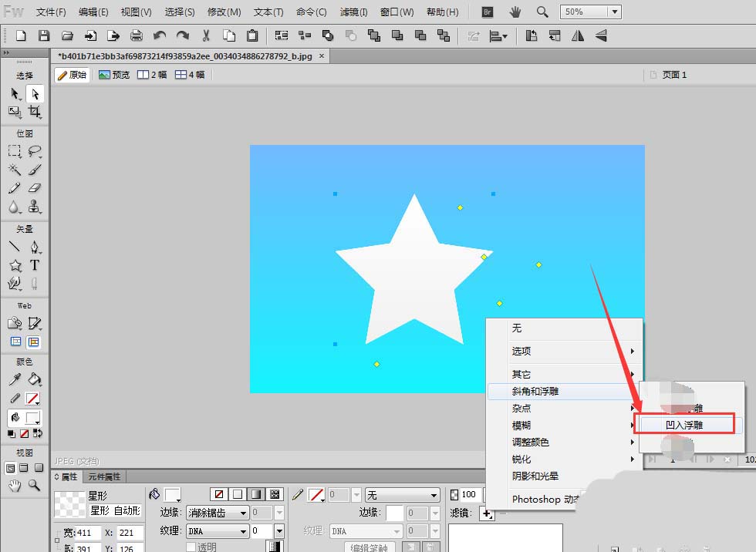Expand the DNA texture dropdown
Image resolution: width=756 pixels, height=552 pixels.
pos(243,531)
